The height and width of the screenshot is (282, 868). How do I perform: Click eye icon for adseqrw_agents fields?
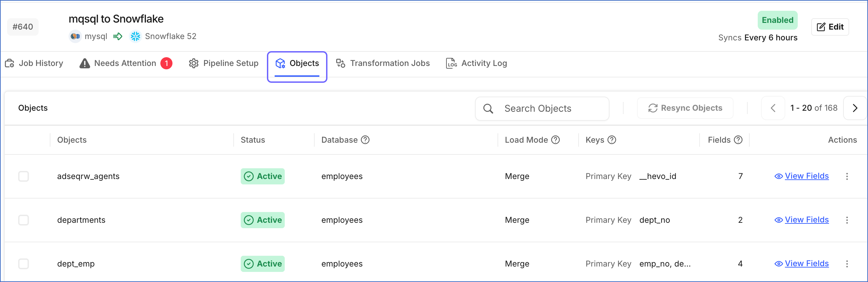pyautogui.click(x=778, y=176)
